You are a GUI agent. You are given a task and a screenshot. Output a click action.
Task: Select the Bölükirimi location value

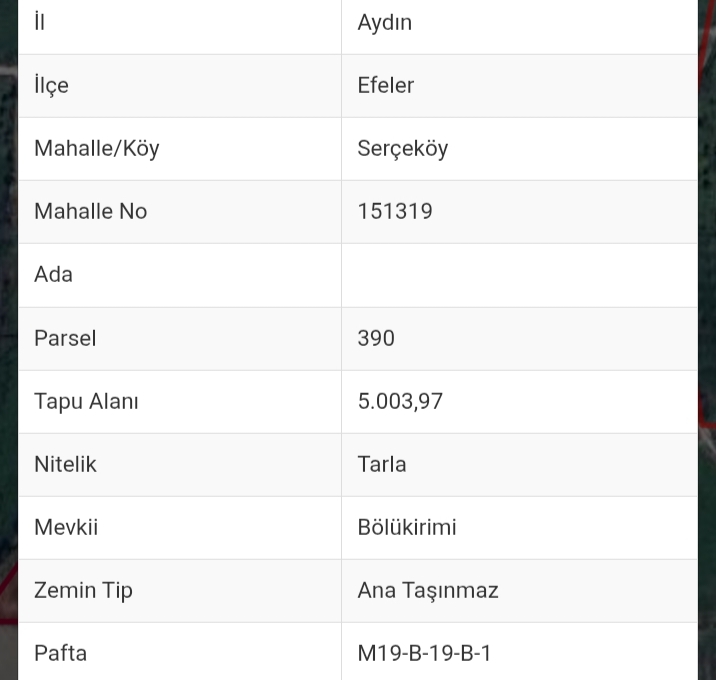[x=406, y=527]
